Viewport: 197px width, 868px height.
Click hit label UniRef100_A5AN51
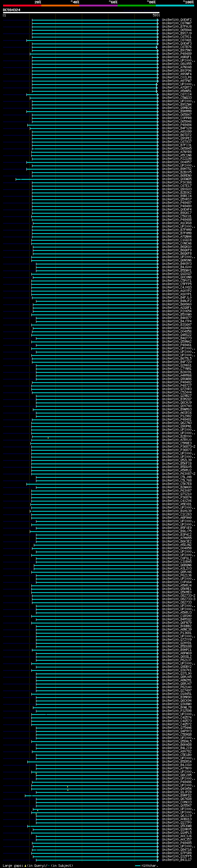click(x=177, y=91)
